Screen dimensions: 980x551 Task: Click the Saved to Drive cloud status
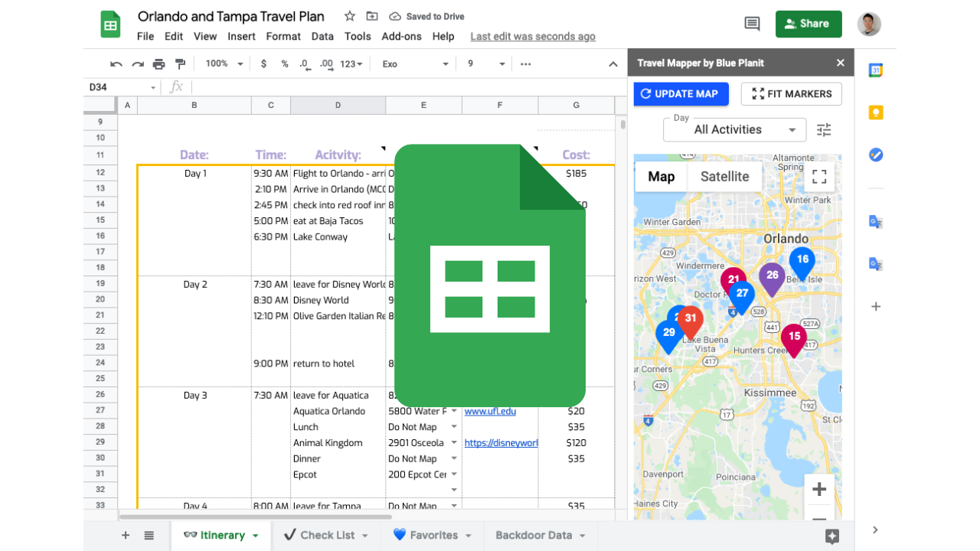427,16
